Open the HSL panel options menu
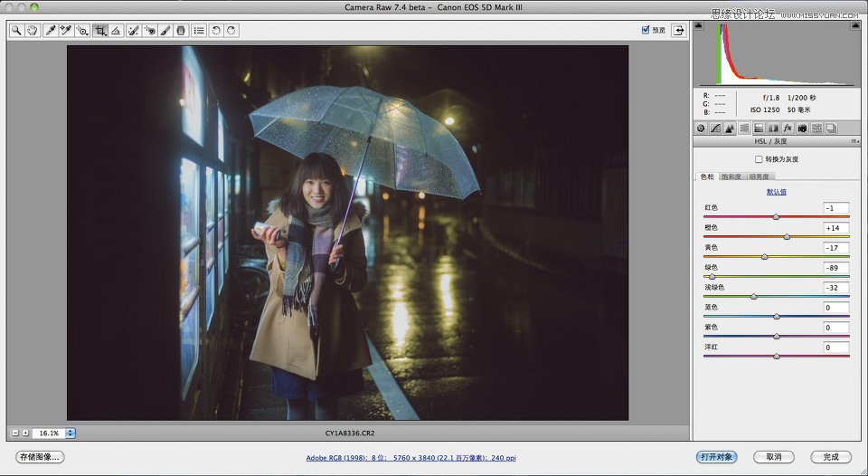The height and width of the screenshot is (476, 868). 854,142
